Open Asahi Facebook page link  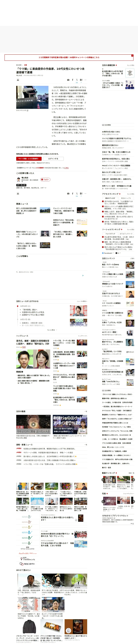coord(108,253)
